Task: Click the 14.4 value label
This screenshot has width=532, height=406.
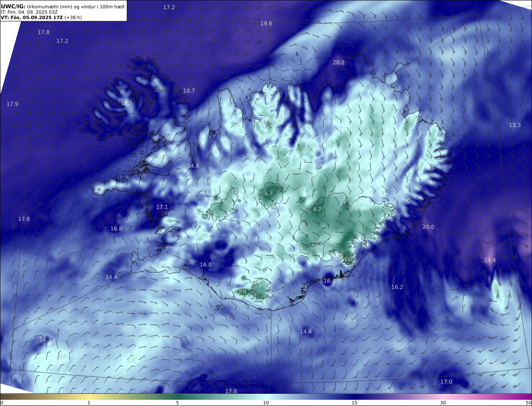Action: click(x=111, y=277)
